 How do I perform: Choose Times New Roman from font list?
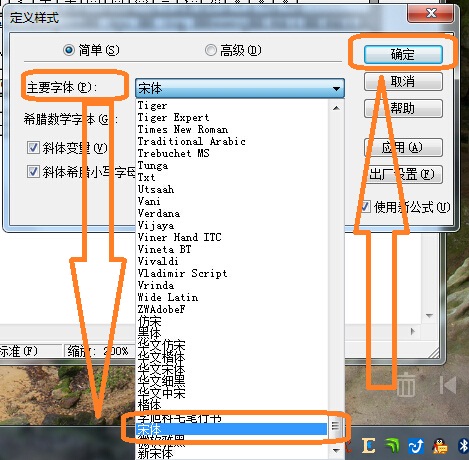(x=183, y=129)
